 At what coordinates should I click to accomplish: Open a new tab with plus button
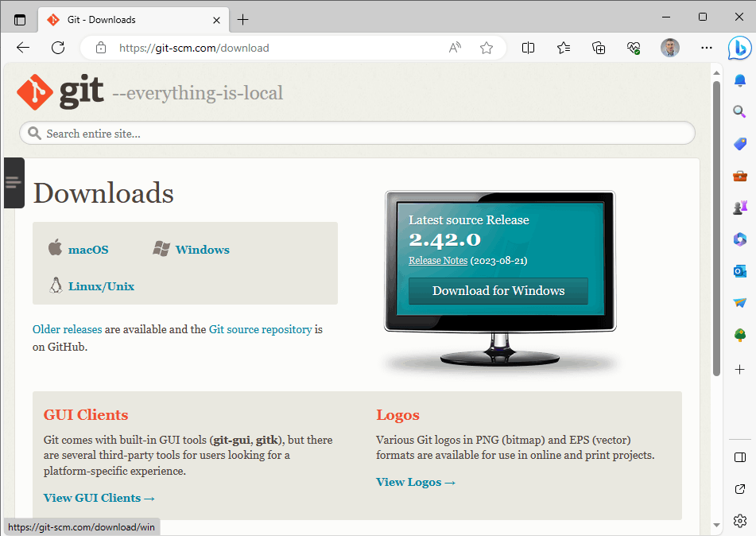tap(243, 20)
